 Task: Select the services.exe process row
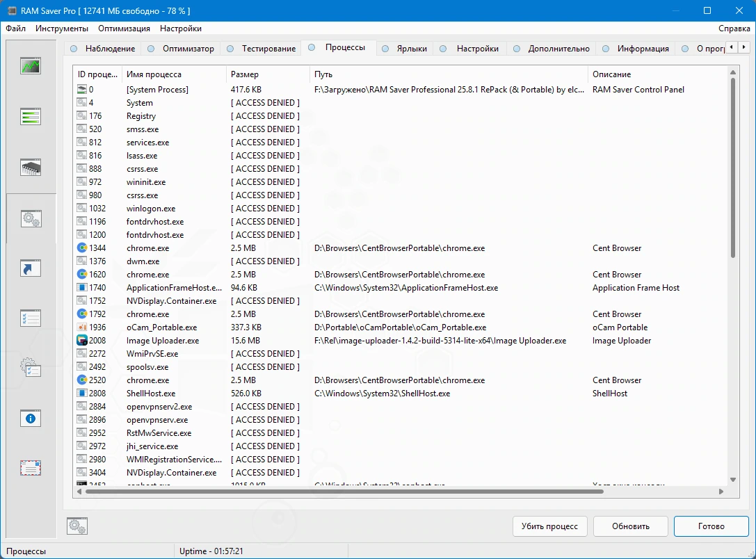pos(400,142)
